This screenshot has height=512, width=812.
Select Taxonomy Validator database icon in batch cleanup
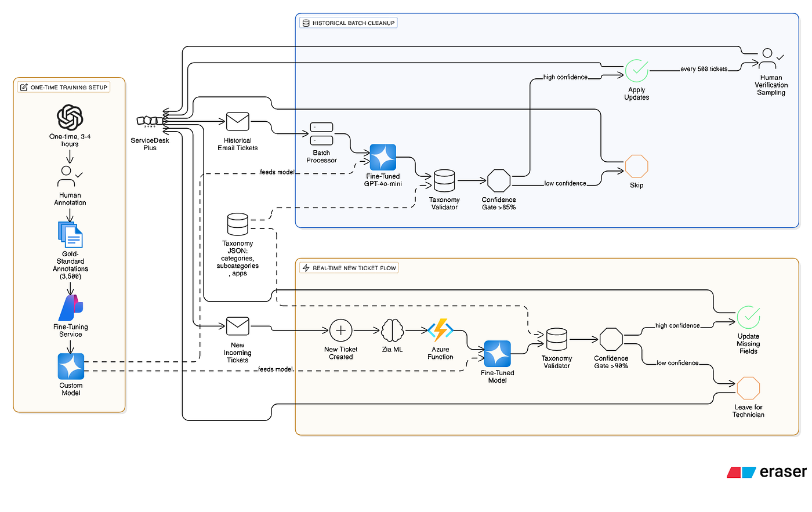pyautogui.click(x=444, y=181)
